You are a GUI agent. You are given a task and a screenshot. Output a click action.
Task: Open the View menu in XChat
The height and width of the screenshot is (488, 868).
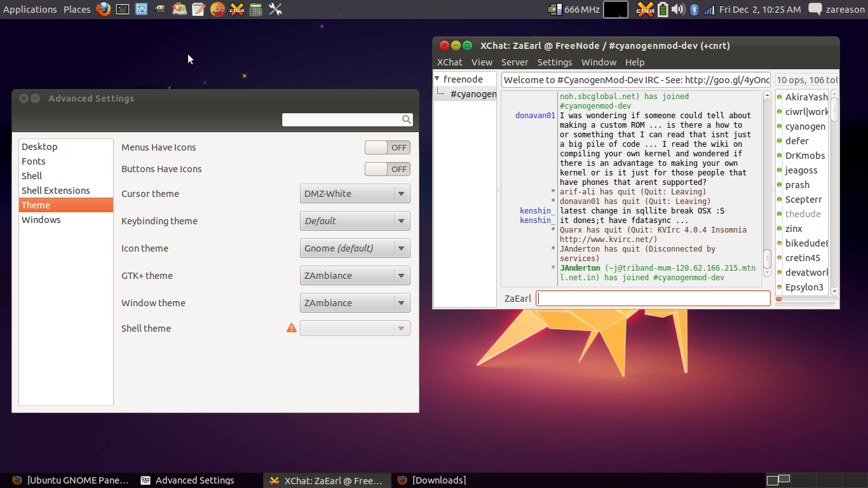482,62
